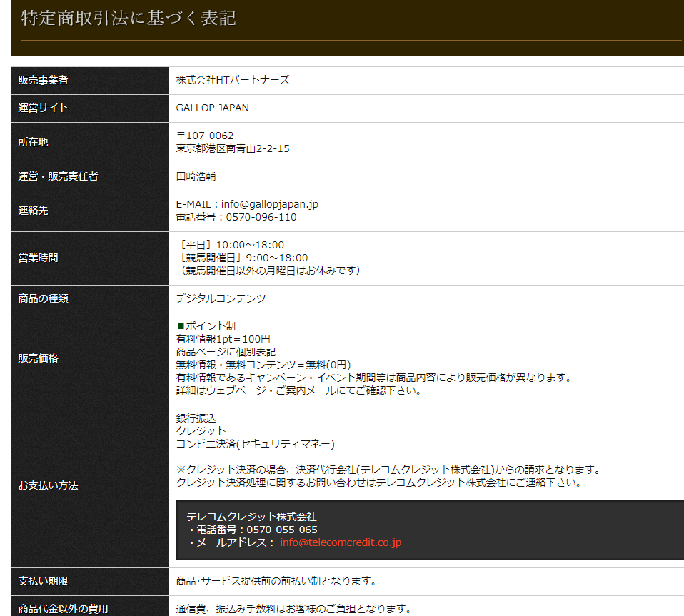This screenshot has height=616, width=684.
Task: Select the 競馬開催日 9:00～18:00 hours line
Action: pyautogui.click(x=243, y=258)
